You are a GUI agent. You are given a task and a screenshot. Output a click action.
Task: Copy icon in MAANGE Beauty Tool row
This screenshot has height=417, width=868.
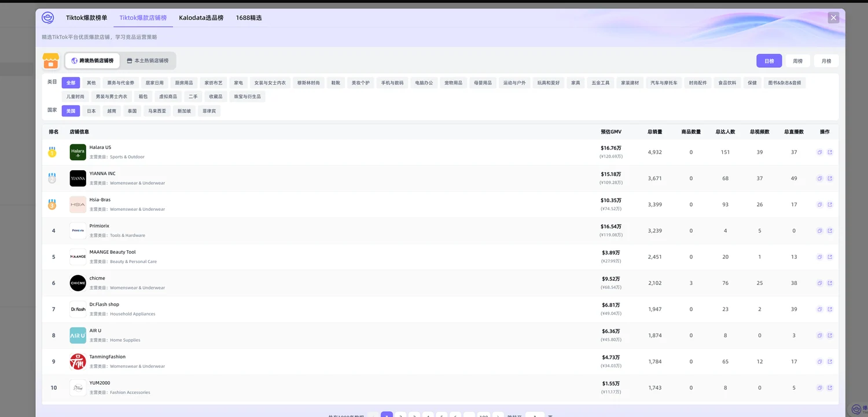tap(819, 257)
